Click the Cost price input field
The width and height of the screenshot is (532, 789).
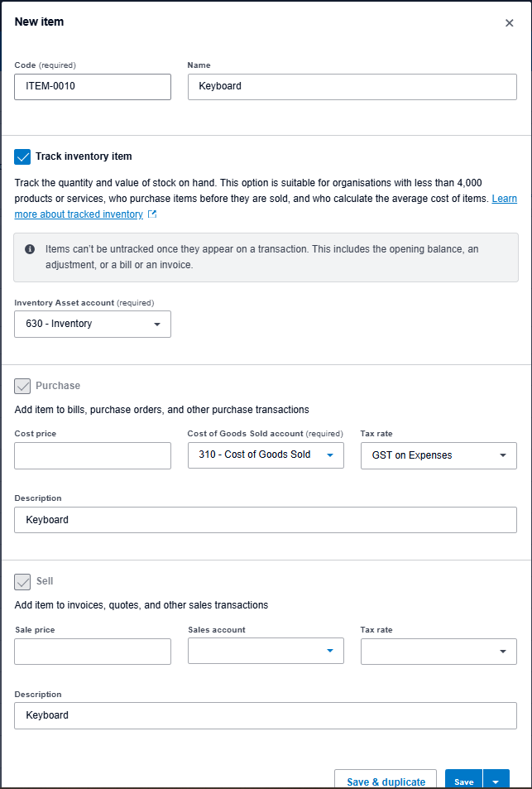click(x=93, y=456)
